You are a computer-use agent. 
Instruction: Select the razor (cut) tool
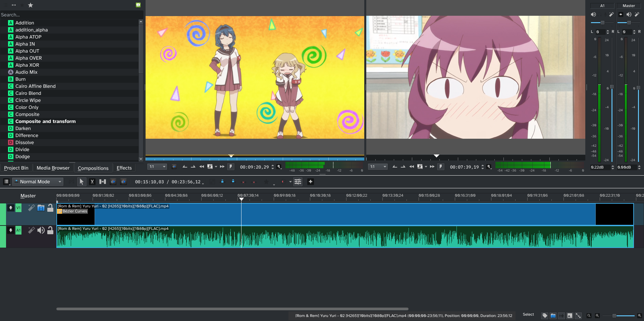[92, 182]
